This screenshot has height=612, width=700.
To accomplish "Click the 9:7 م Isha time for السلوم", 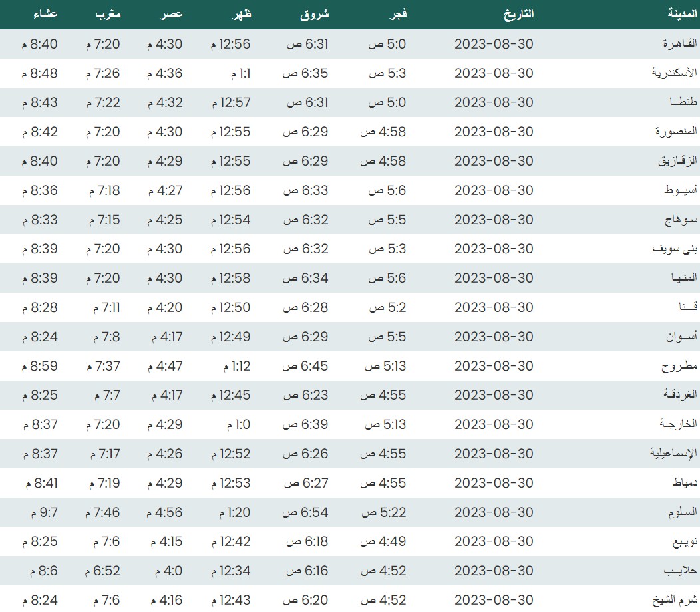I will [45, 512].
